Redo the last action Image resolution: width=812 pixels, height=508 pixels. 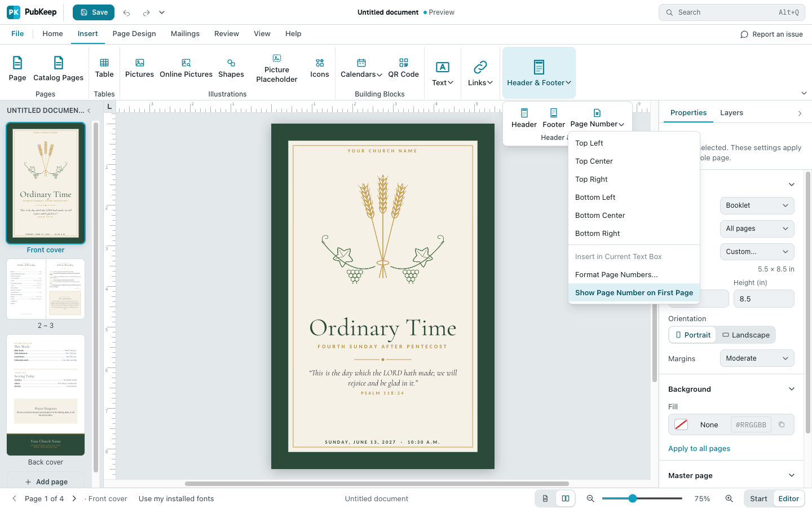[x=147, y=12]
